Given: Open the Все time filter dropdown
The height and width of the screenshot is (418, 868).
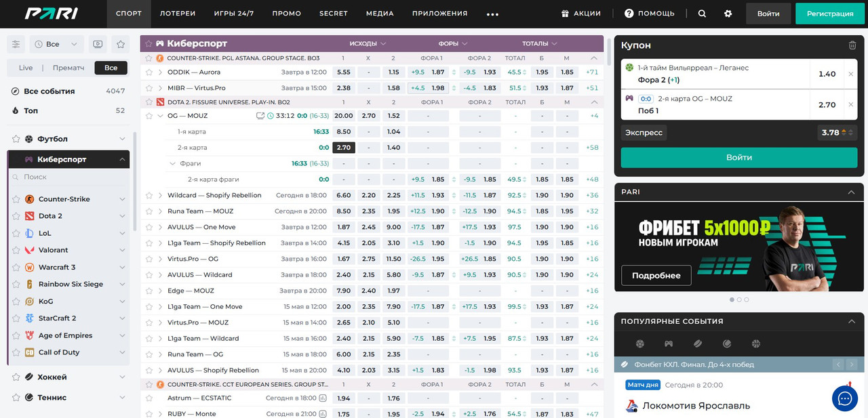Looking at the screenshot, I should (x=56, y=44).
